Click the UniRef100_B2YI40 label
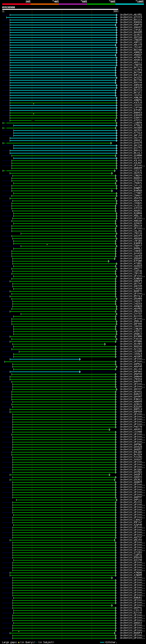This screenshot has width=146, height=644. (x=131, y=613)
